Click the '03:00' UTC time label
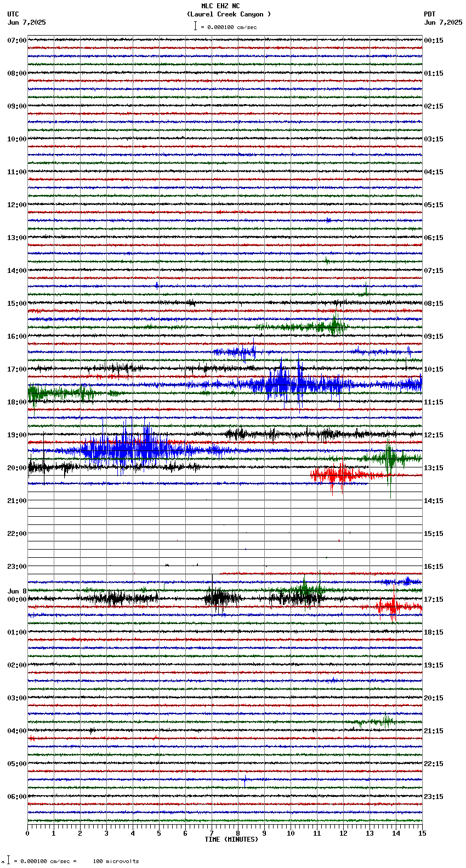466x868 pixels. point(17,698)
